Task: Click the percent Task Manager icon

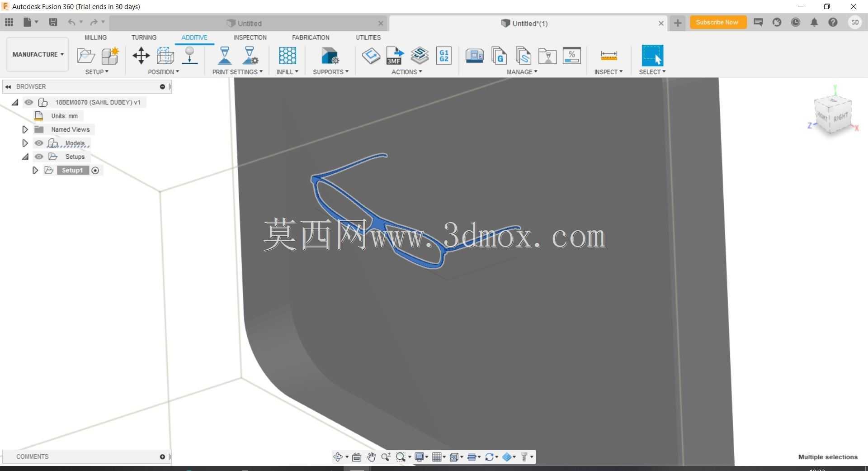Action: 572,56
